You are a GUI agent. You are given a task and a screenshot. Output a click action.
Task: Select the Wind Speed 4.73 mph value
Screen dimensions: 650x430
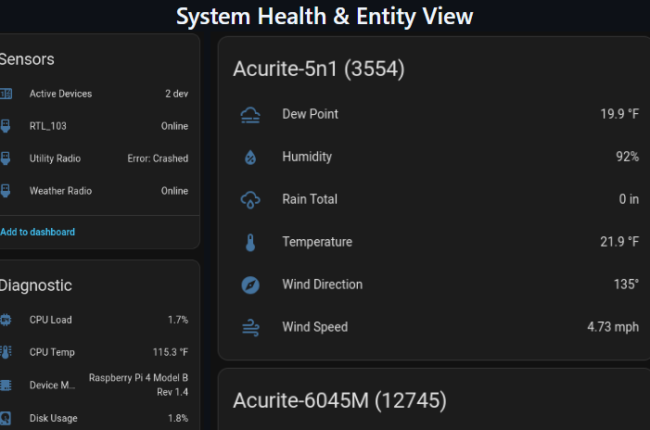pyautogui.click(x=612, y=327)
